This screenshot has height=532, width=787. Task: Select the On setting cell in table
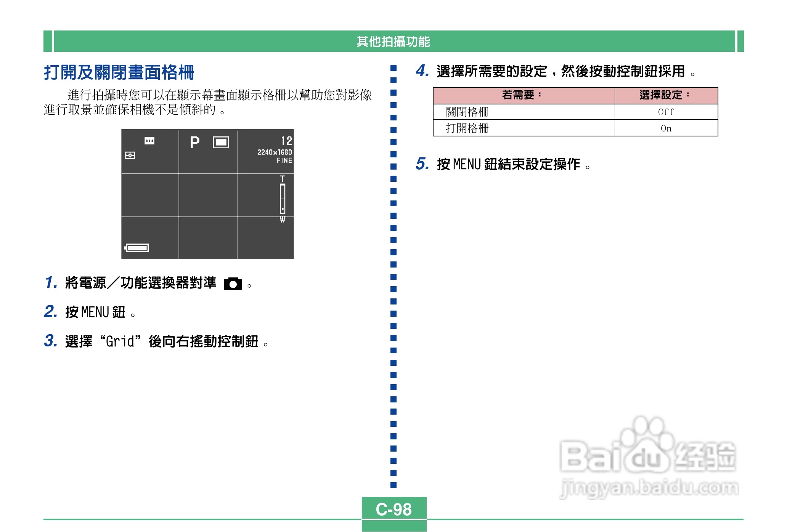666,128
